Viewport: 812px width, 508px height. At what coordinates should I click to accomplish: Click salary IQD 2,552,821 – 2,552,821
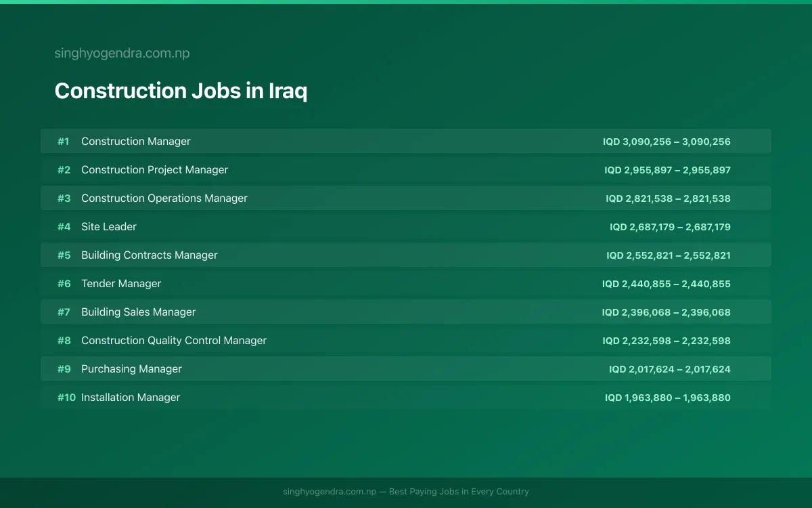pos(669,255)
